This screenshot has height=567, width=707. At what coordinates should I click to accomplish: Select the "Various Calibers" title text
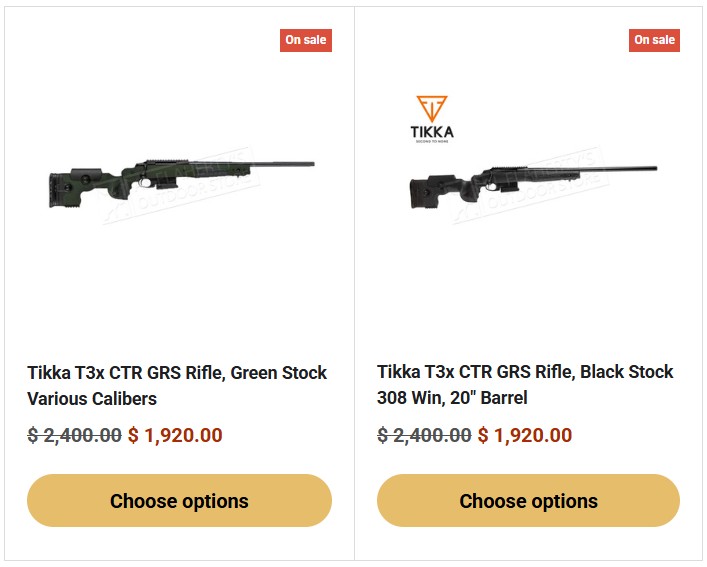[x=92, y=399]
